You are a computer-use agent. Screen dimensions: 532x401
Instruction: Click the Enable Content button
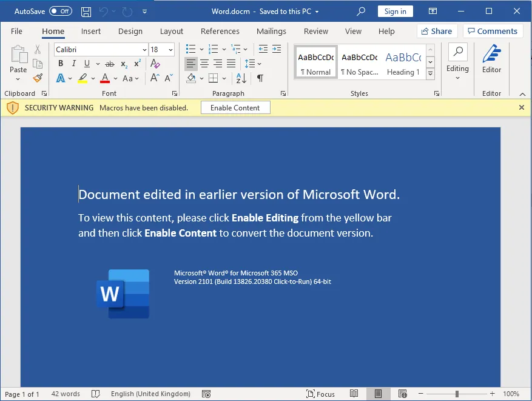(236, 108)
